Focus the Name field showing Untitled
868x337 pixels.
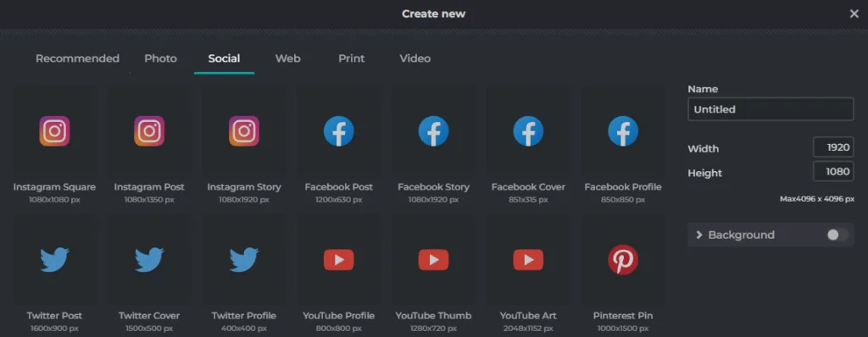point(771,109)
